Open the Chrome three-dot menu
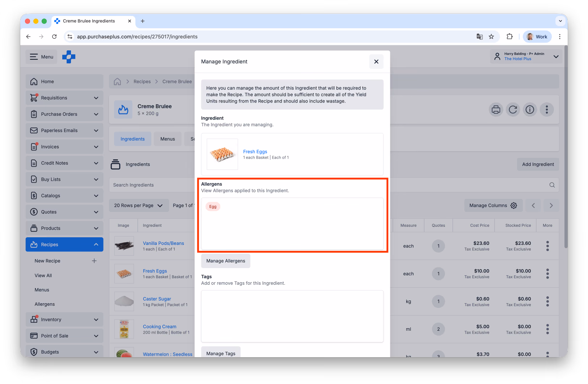Screen dimensions: 588x384 [x=560, y=37]
